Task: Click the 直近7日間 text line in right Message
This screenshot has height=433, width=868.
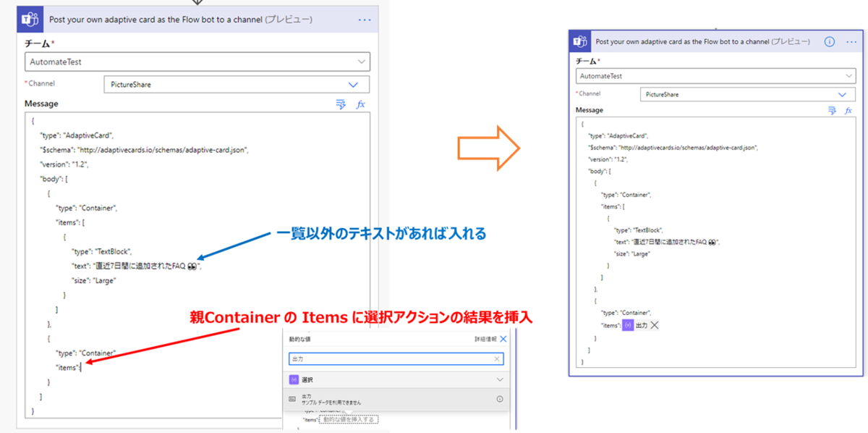Action: tap(666, 242)
